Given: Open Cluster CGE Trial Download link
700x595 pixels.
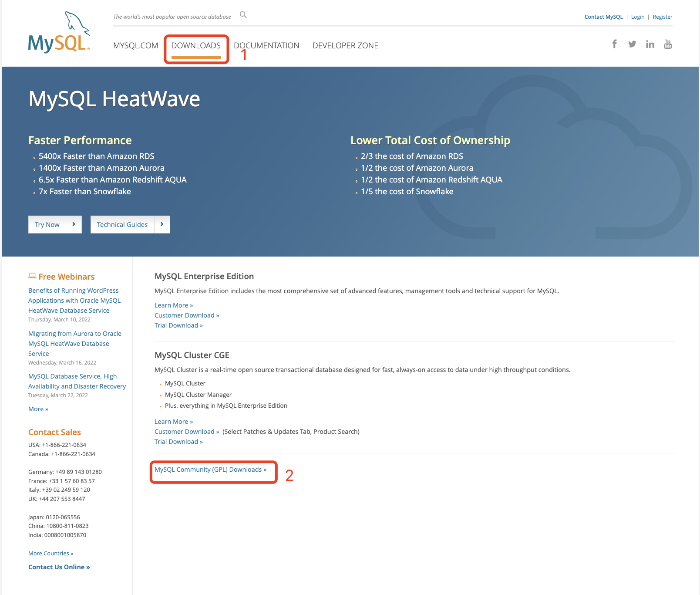Looking at the screenshot, I should [178, 442].
